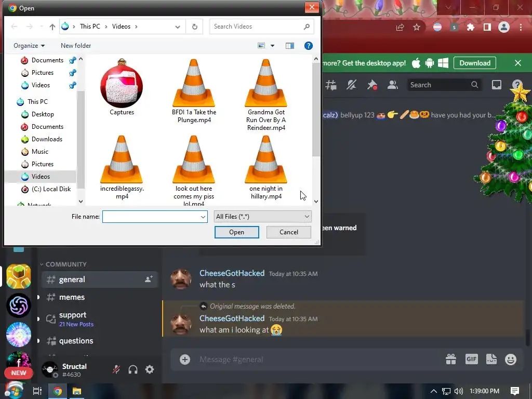Open Music in navigation tree
Screen dimensions: 532x399
[39, 152]
